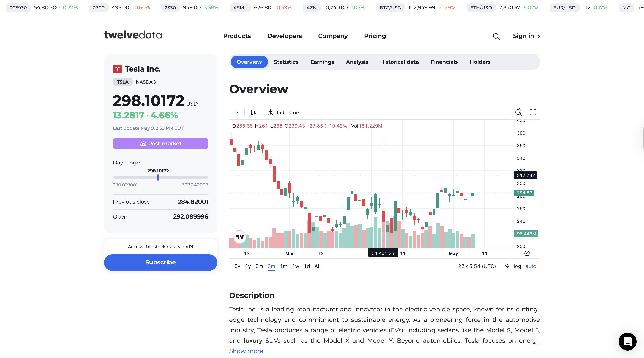Viewport: 644px width, 358px height.
Task: Open the D interval dropdown
Action: pos(236,112)
